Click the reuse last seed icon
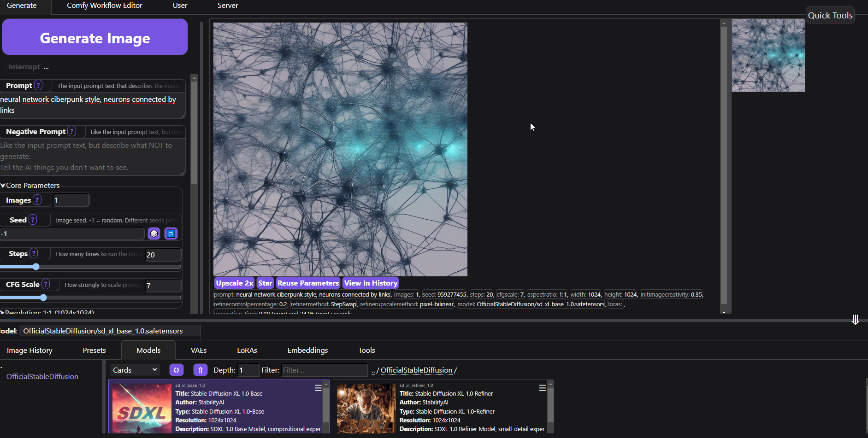Viewport: 868px width, 438px height. click(x=171, y=234)
